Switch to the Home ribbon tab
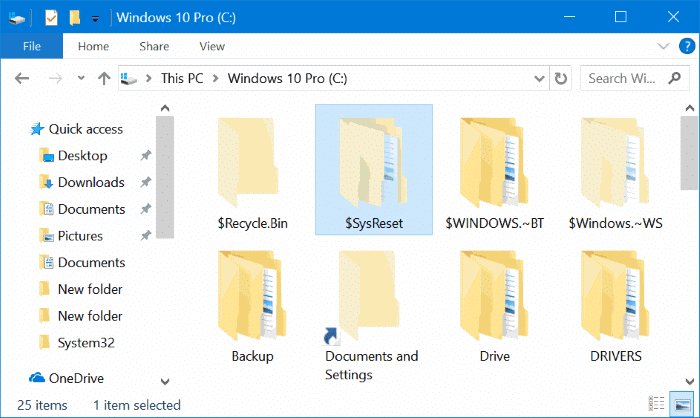Screen dimensions: 700x418 (x=93, y=46)
